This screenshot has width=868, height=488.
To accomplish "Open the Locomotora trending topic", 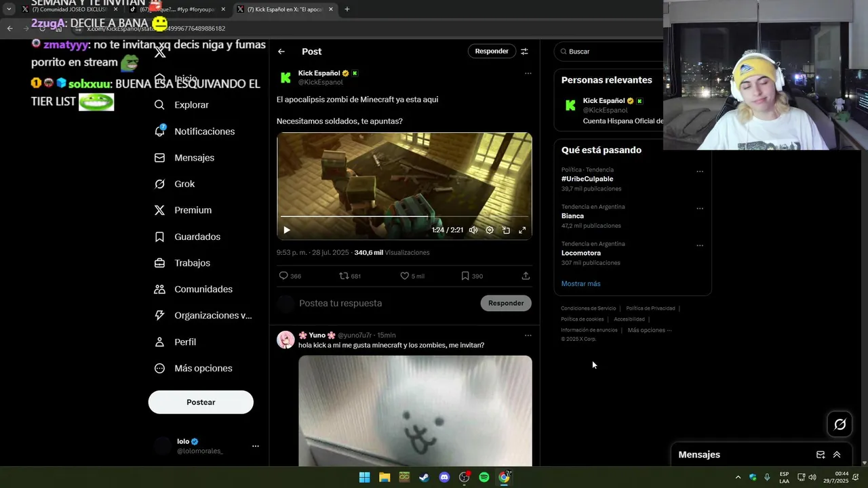I will 581,253.
